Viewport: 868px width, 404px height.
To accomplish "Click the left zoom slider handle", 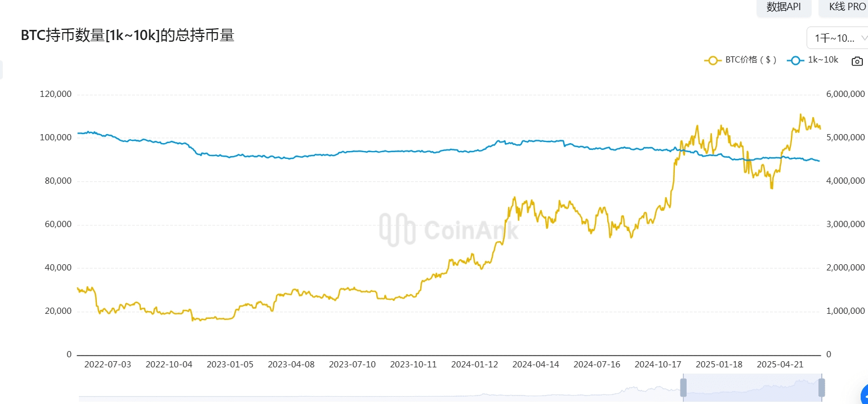I will pos(683,388).
